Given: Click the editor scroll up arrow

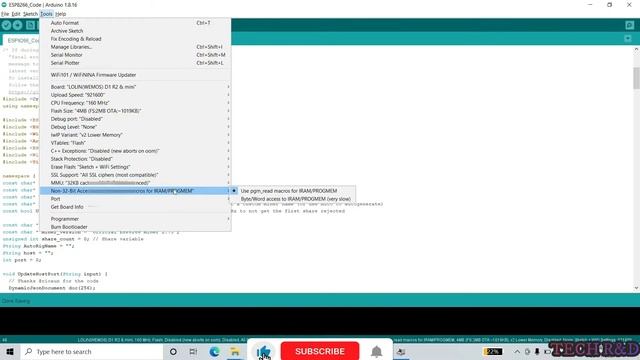Looking at the screenshot, I should click(x=636, y=49).
